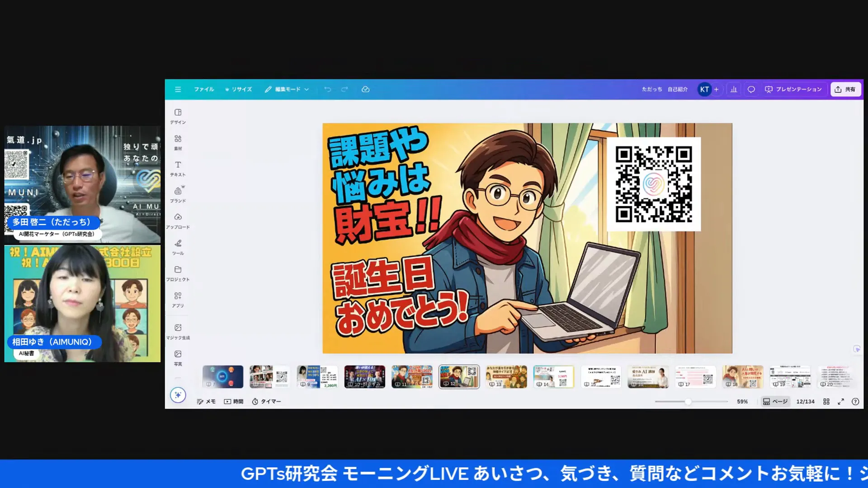868x488 pixels.
Task: Click the QR code on the slide
Action: pos(654,184)
